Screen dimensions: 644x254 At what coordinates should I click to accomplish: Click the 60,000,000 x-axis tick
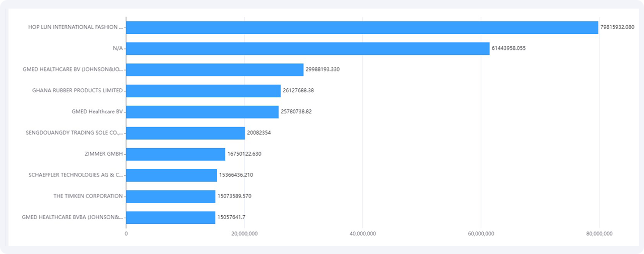[481, 234]
